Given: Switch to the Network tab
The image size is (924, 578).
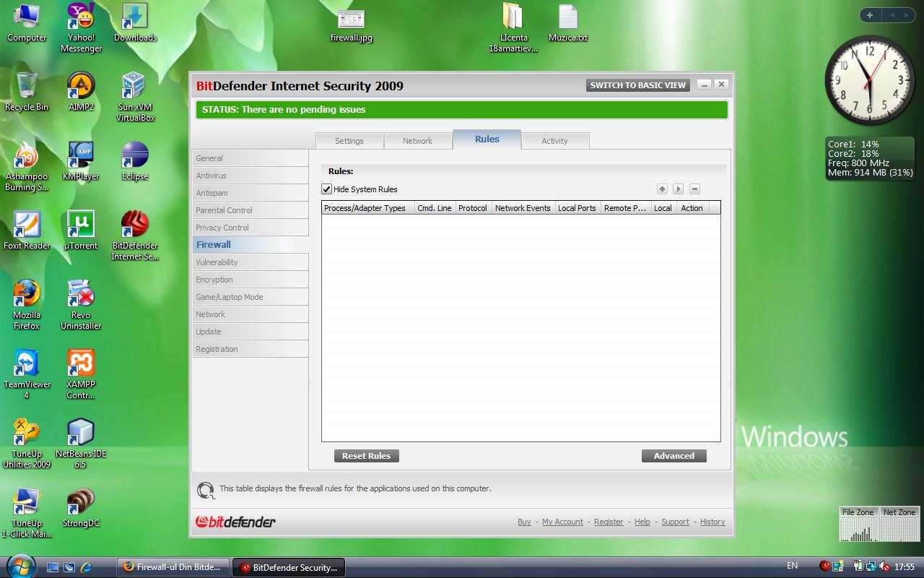Looking at the screenshot, I should click(417, 141).
